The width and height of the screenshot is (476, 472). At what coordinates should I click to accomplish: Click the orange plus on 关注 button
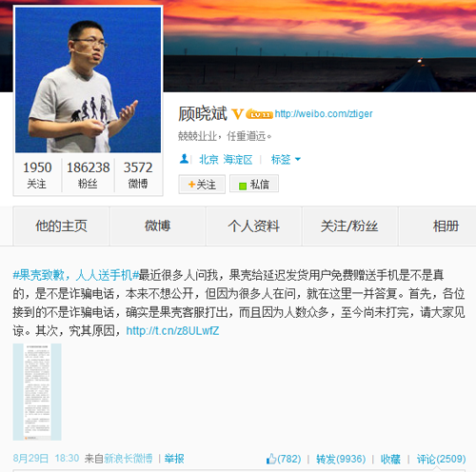coord(191,184)
